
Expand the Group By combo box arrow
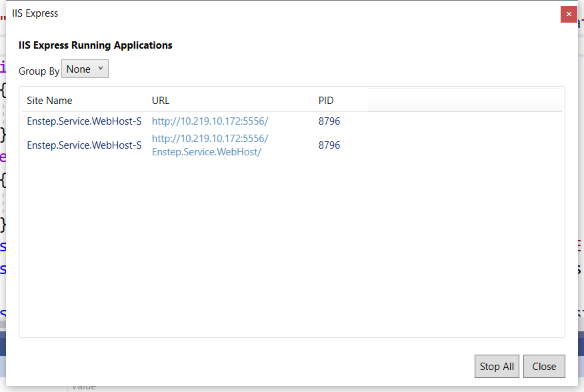pyautogui.click(x=100, y=69)
